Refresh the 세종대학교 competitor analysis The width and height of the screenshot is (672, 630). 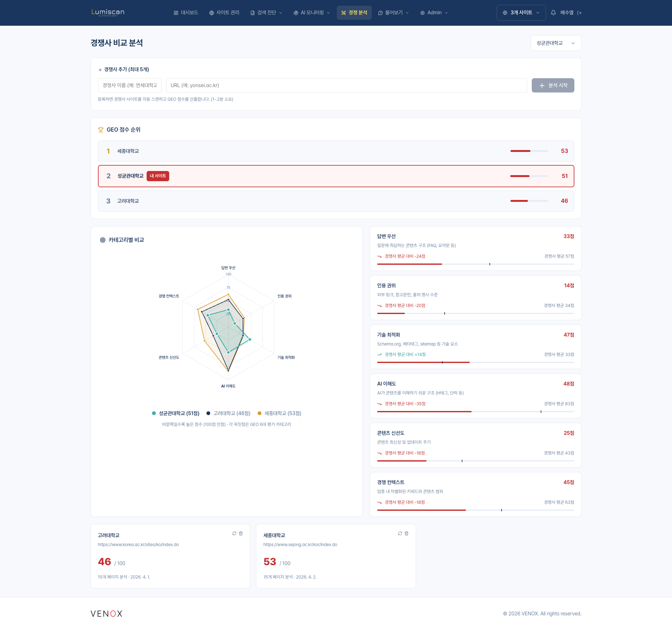pyautogui.click(x=400, y=533)
